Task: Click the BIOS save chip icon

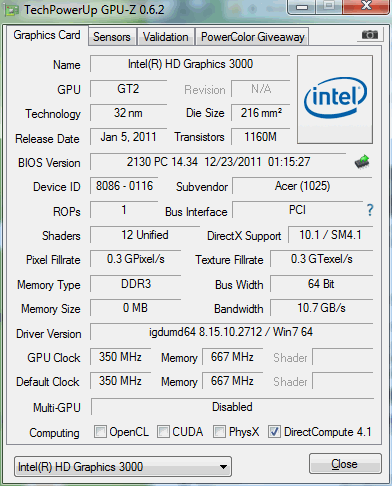Action: [362, 162]
